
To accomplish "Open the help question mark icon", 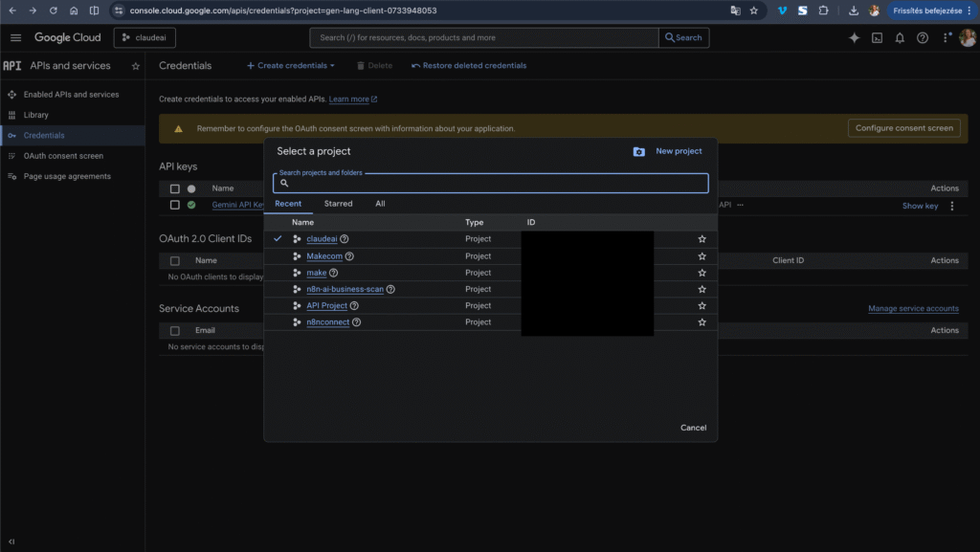I will tap(923, 37).
